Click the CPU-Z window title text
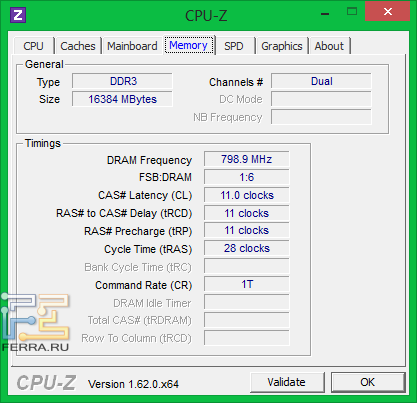Viewport: 417px width, 403px height. pyautogui.click(x=206, y=16)
